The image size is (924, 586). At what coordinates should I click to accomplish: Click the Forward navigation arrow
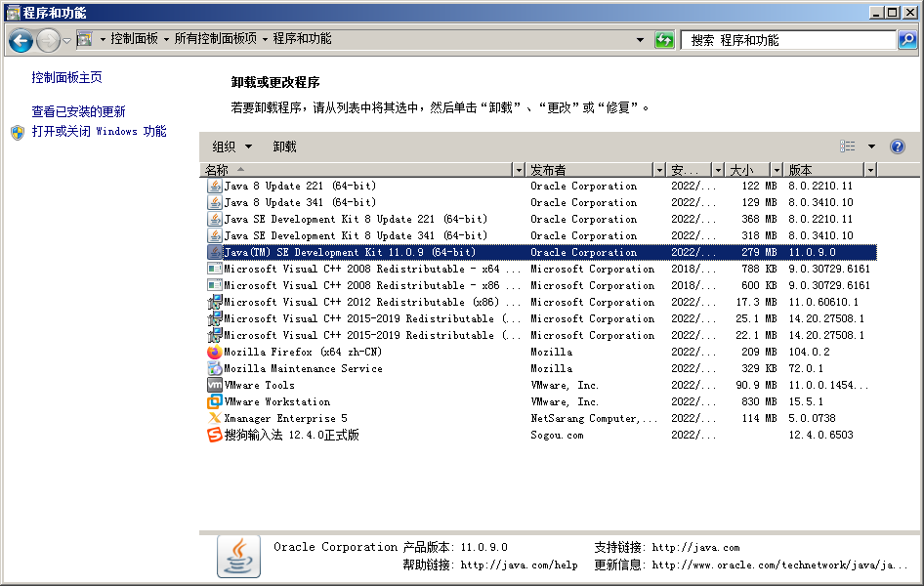click(x=48, y=41)
